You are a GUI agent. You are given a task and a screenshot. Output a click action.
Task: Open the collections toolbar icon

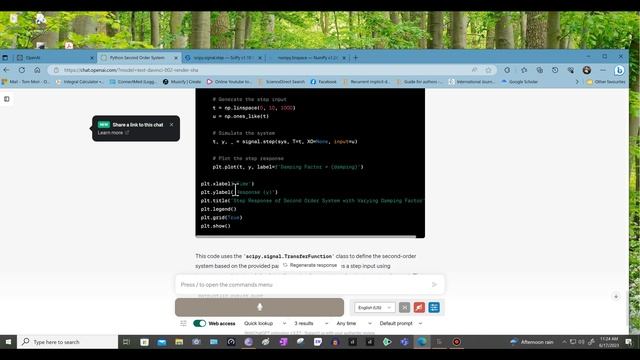[x=540, y=70]
